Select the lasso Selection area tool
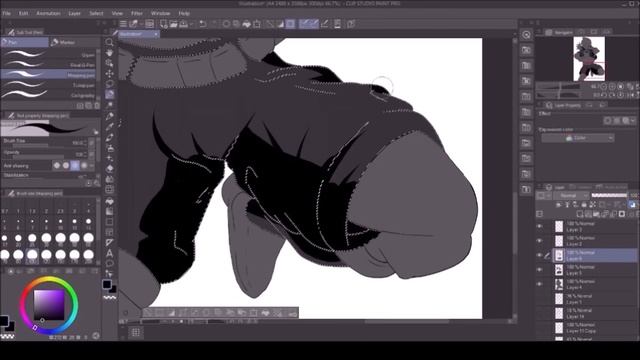Screen dimensions: 640x360 [x=109, y=84]
